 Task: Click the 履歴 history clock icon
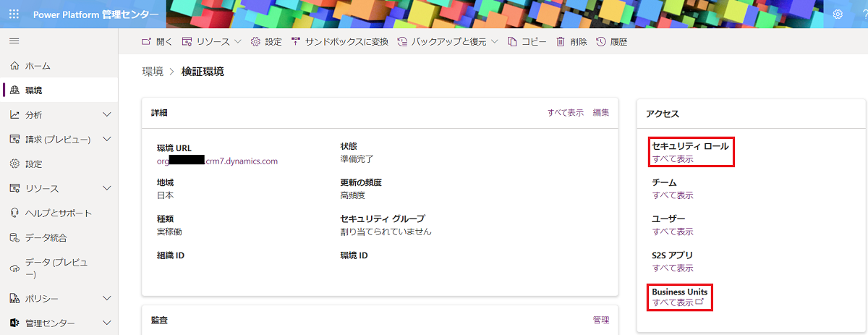click(600, 42)
